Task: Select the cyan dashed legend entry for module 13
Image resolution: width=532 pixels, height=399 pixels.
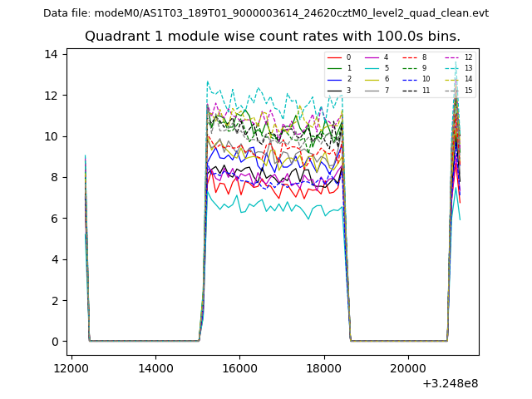Action: 452,68
